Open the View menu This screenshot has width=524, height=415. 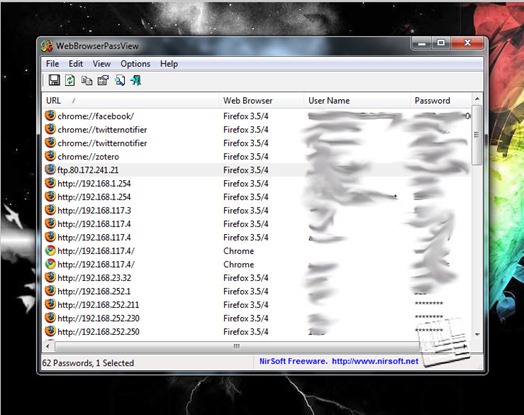102,64
